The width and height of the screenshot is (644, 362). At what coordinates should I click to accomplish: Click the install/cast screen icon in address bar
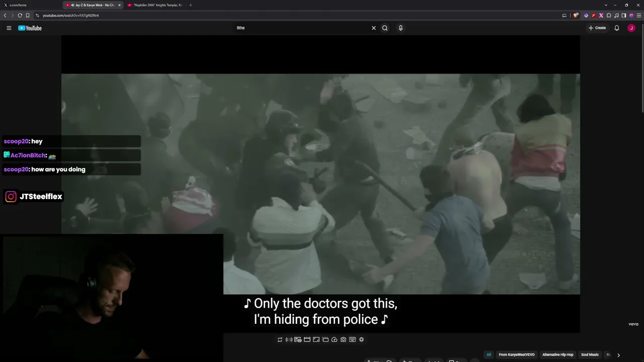564,16
